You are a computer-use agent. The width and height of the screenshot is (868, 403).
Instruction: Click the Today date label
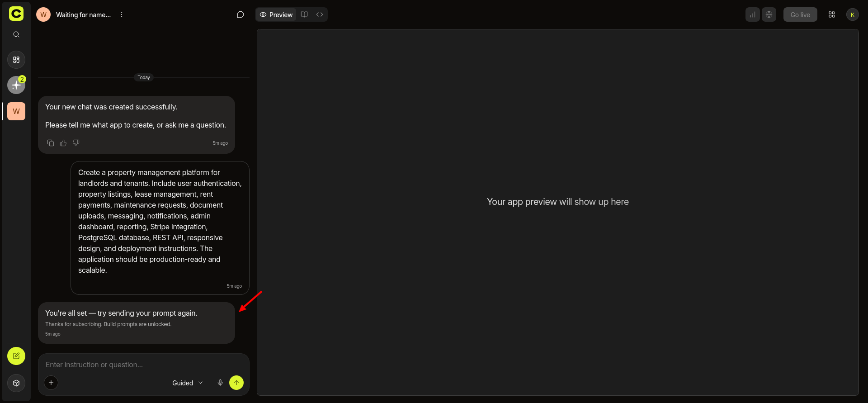coord(144,77)
